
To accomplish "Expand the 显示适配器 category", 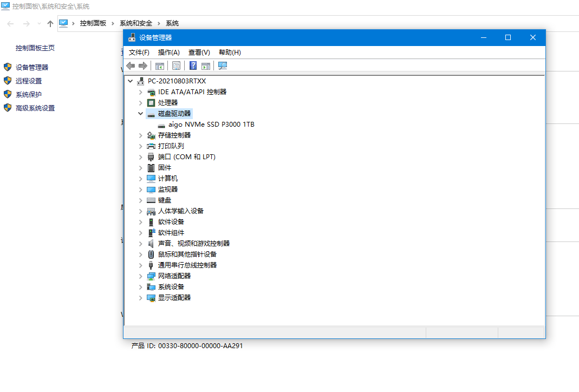I will (140, 297).
